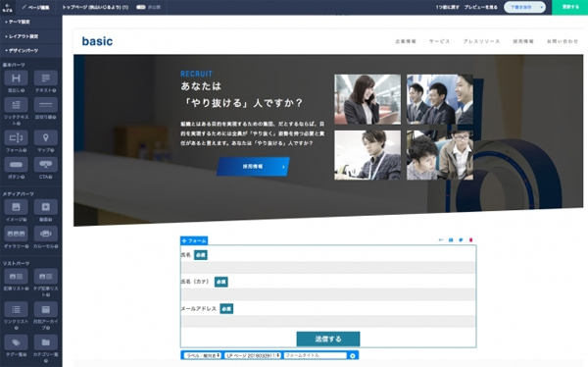Click お問い合わせ in site navigation

(563, 41)
